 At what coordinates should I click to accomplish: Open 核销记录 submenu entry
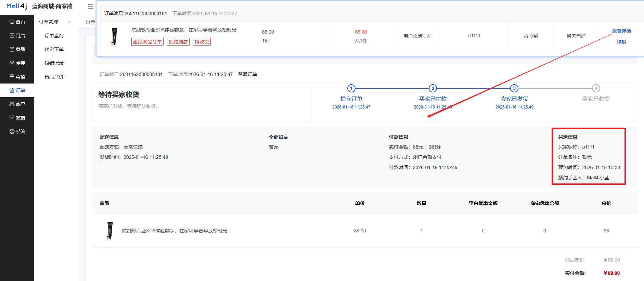pos(54,63)
